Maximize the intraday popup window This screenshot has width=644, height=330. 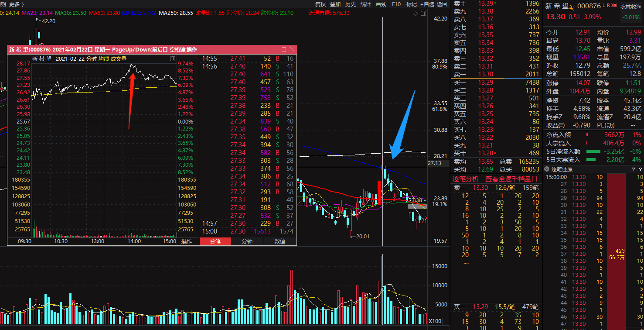coord(284,49)
